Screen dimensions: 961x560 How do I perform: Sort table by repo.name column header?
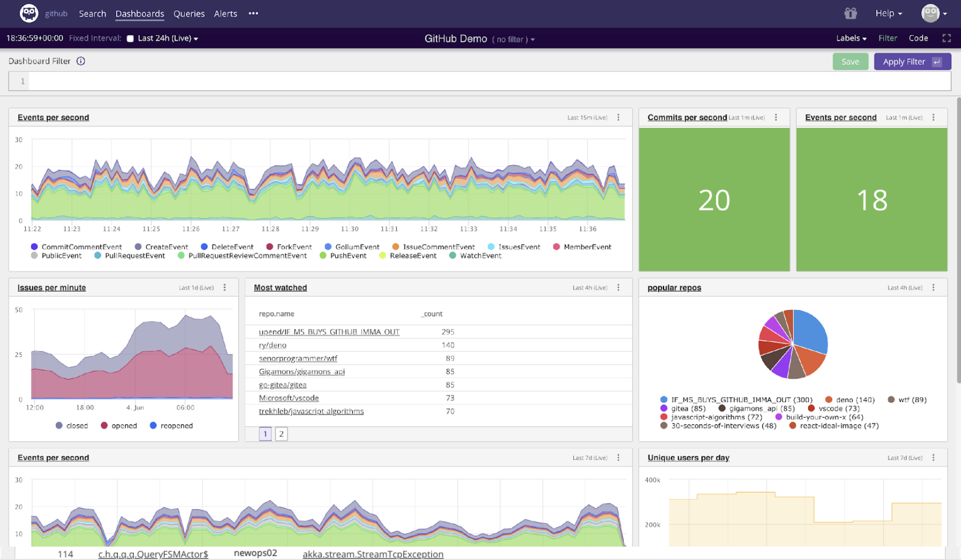[x=276, y=314]
